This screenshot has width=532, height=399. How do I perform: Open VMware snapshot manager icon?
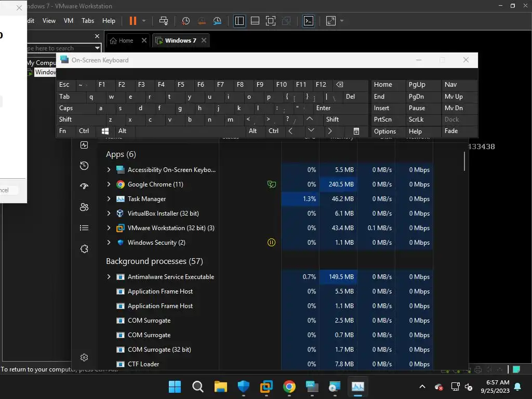point(217,21)
